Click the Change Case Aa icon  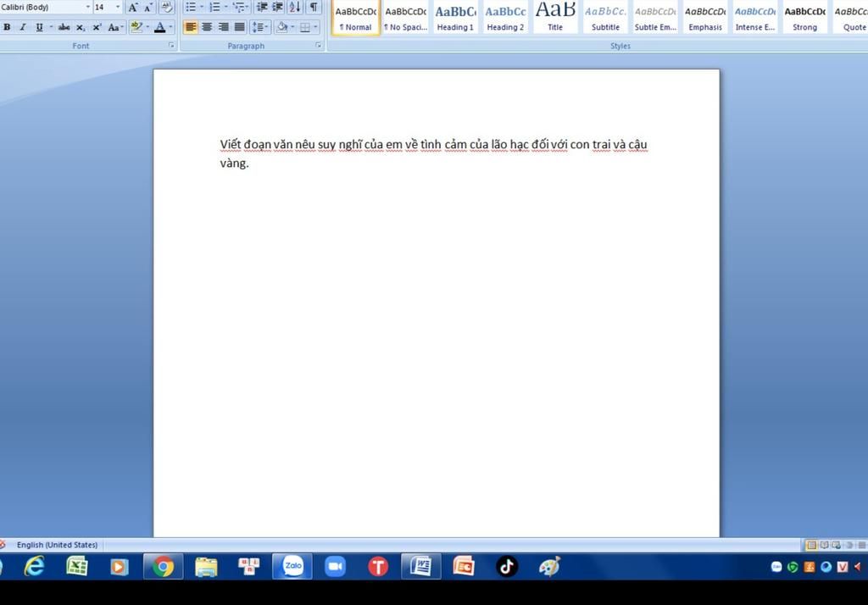coord(114,26)
